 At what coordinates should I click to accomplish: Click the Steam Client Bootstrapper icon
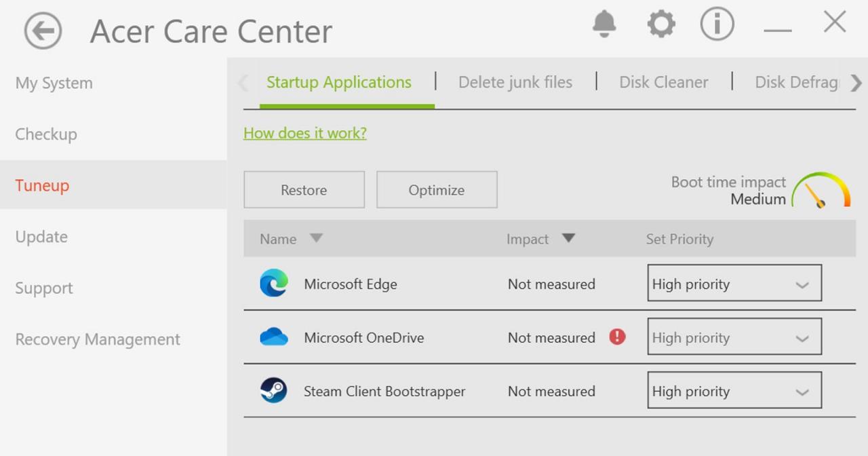274,391
